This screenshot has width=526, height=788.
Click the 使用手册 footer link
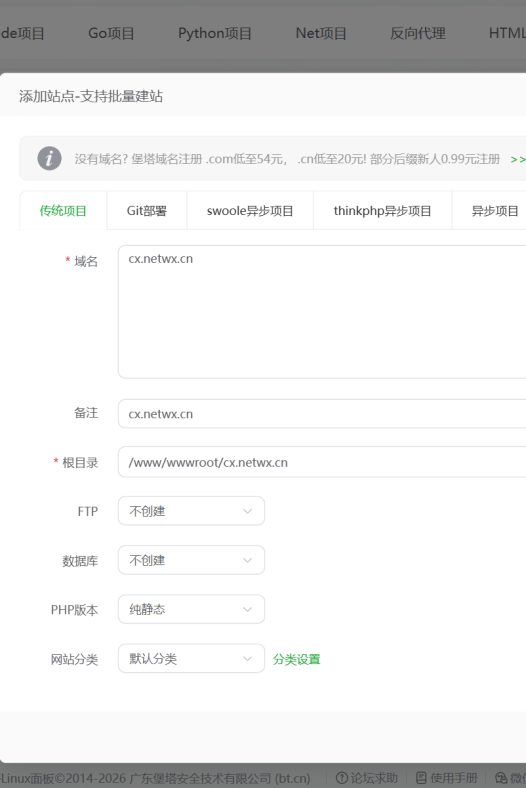(454, 778)
